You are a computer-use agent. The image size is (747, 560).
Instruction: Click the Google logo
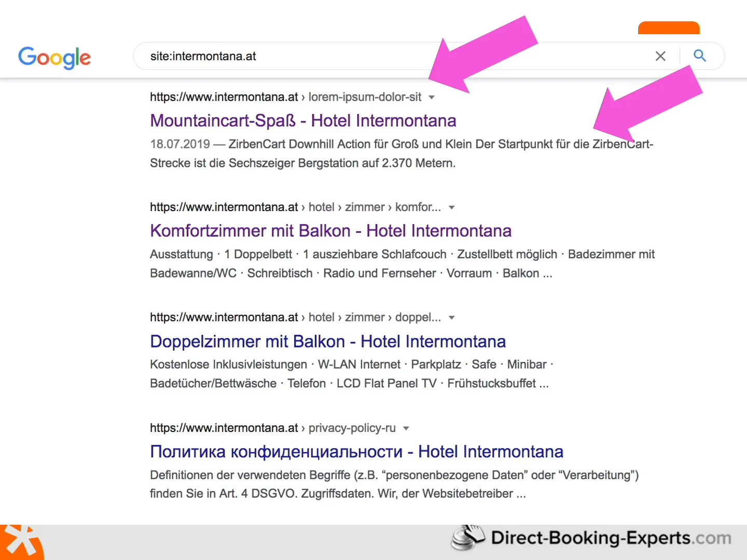pyautogui.click(x=54, y=57)
